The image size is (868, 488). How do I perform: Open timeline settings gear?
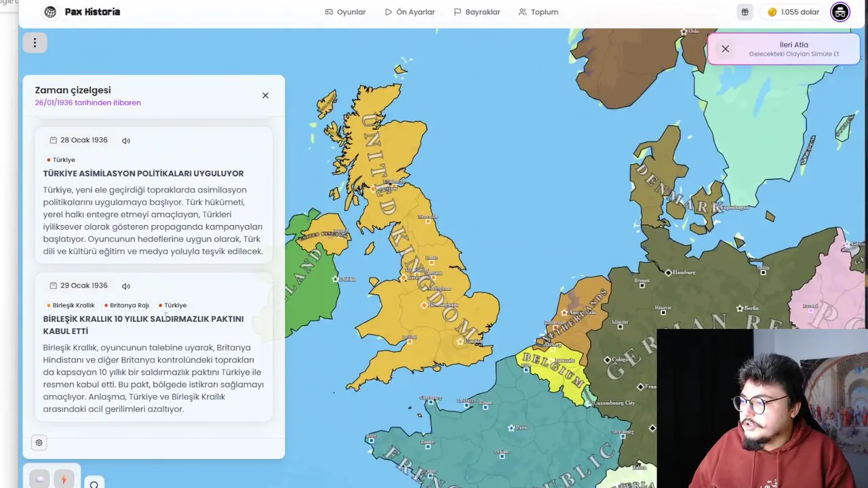(x=39, y=443)
